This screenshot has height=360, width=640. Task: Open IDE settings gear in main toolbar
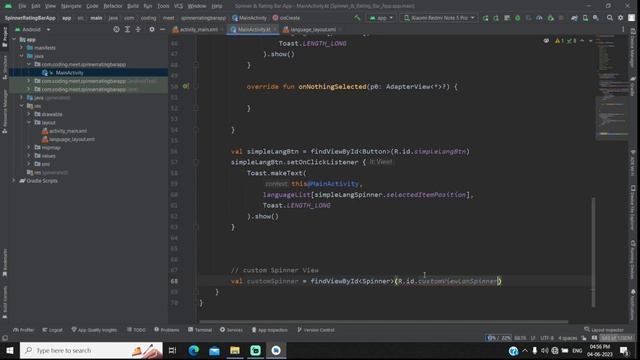click(x=620, y=18)
